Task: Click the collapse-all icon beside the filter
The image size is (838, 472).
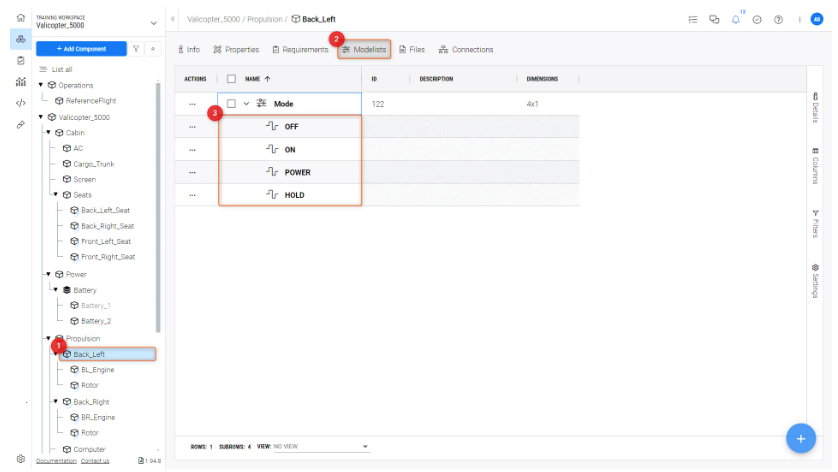Action: [153, 49]
